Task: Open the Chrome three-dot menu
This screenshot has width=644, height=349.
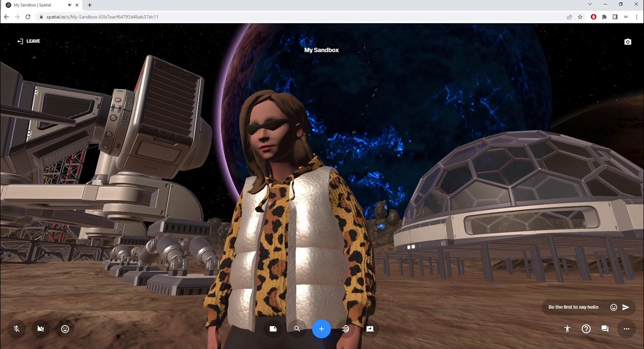Action: [637, 17]
